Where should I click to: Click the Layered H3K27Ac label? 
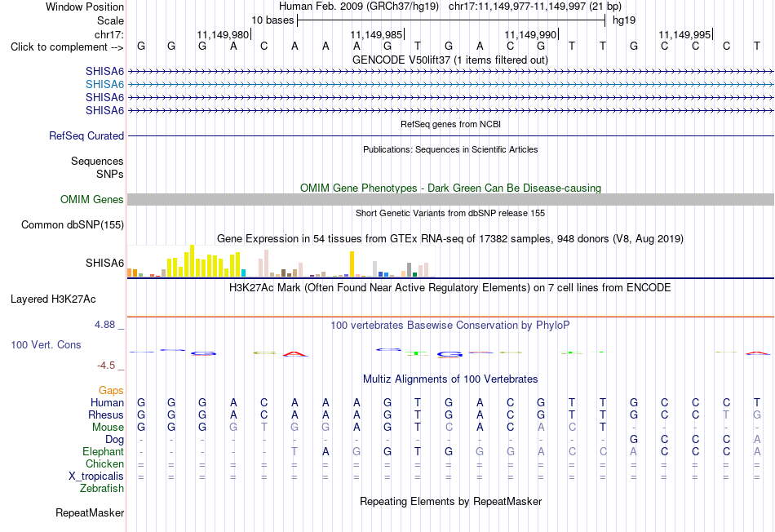tap(53, 299)
